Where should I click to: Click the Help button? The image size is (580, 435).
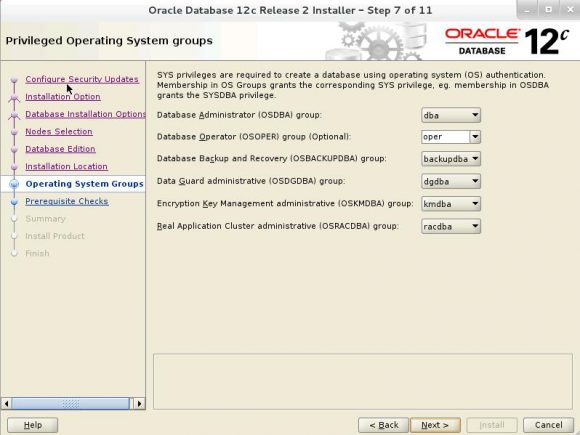(33, 425)
